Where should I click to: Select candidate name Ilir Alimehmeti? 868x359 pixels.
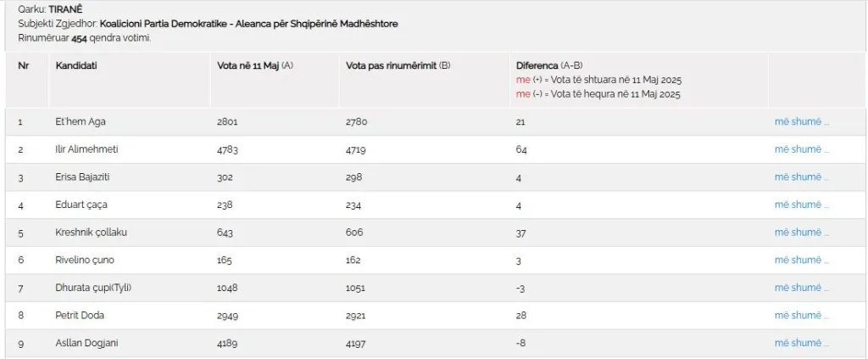pos(87,149)
